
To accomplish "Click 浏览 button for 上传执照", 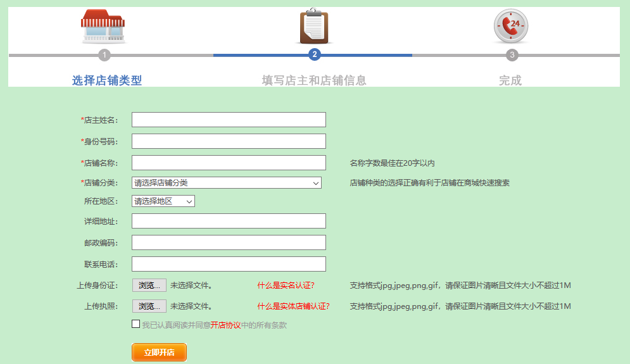I will pyautogui.click(x=149, y=306).
